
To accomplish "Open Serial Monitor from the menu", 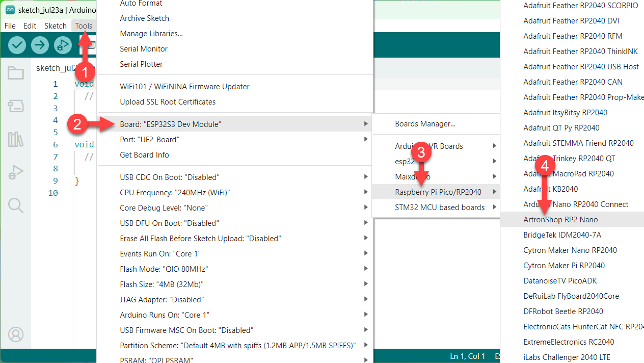I will point(235,49).
